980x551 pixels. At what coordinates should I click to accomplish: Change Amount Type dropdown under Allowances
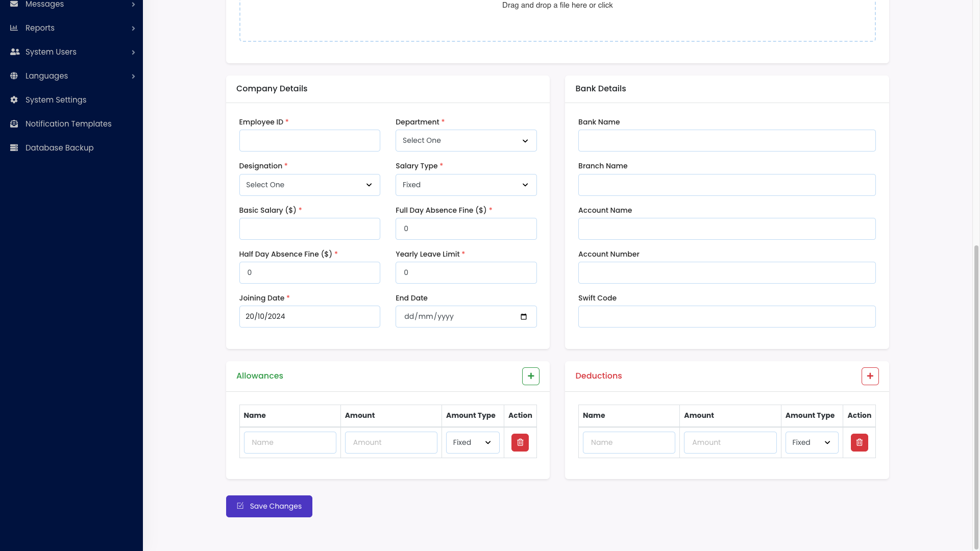(x=472, y=442)
